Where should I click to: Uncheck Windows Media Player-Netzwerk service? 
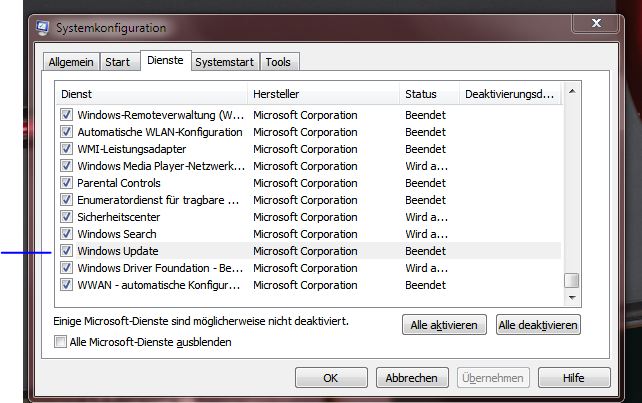66,165
